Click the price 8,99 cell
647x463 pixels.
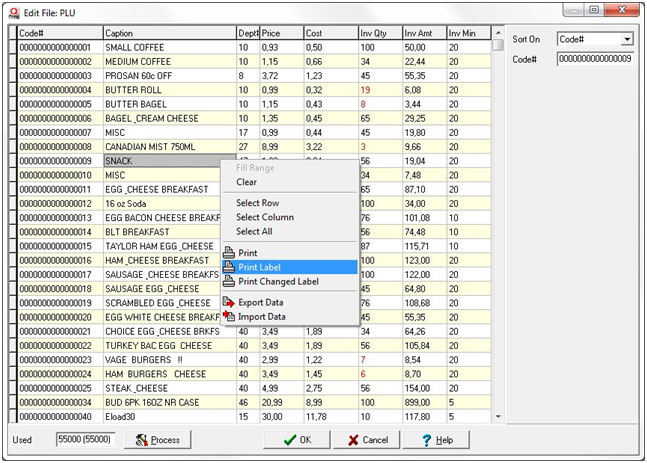(x=281, y=147)
